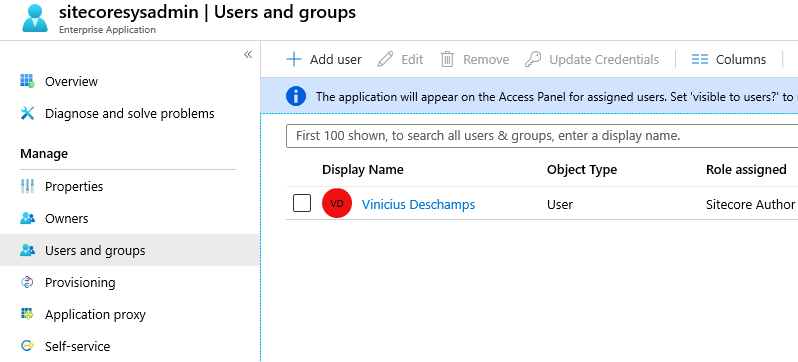798x362 pixels.
Task: Go to the Properties page
Action: (x=74, y=187)
